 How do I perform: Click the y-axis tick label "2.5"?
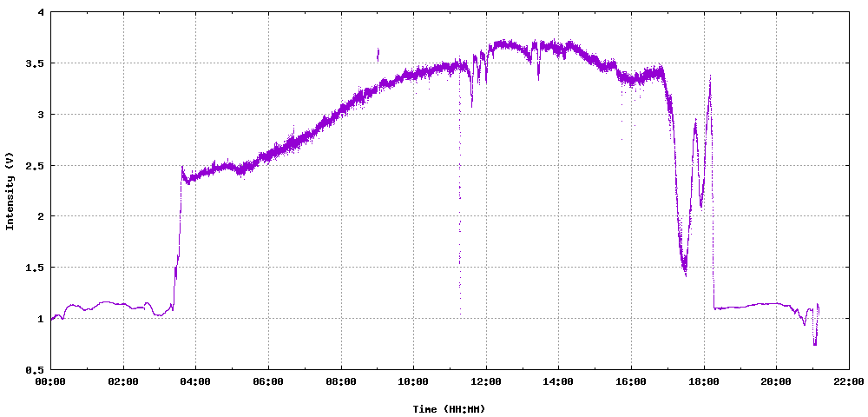coord(36,166)
